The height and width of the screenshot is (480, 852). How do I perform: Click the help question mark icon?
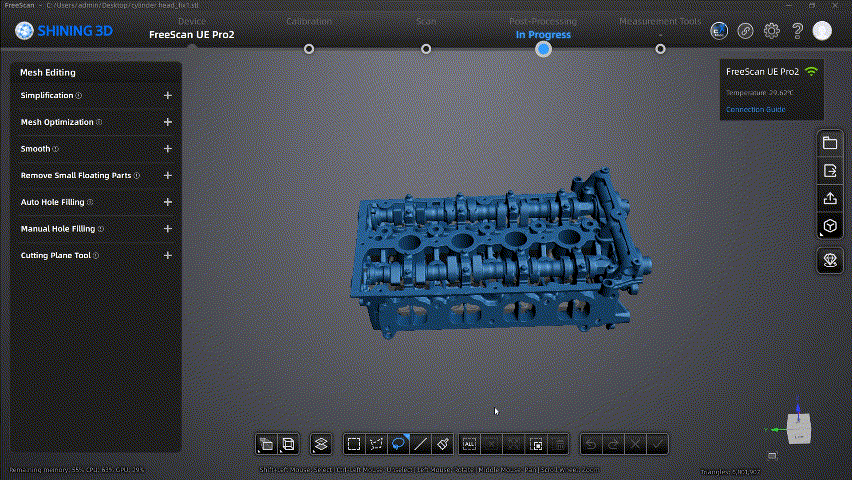tap(797, 31)
